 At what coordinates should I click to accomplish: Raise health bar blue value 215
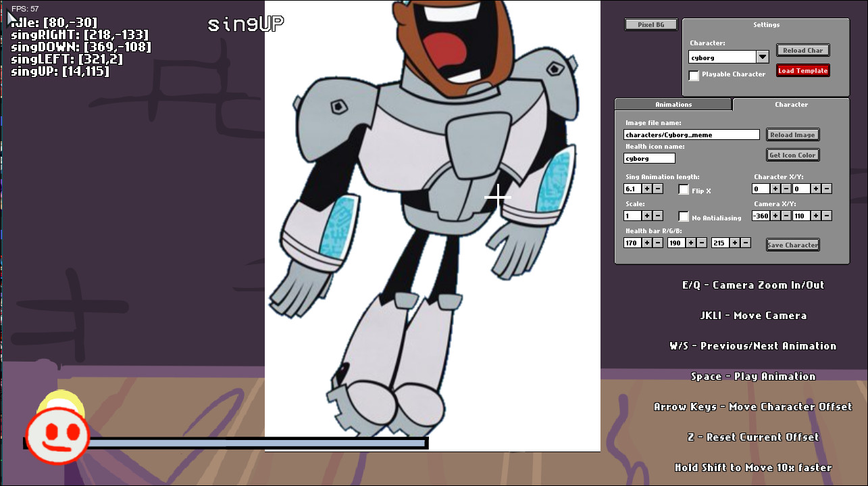735,243
